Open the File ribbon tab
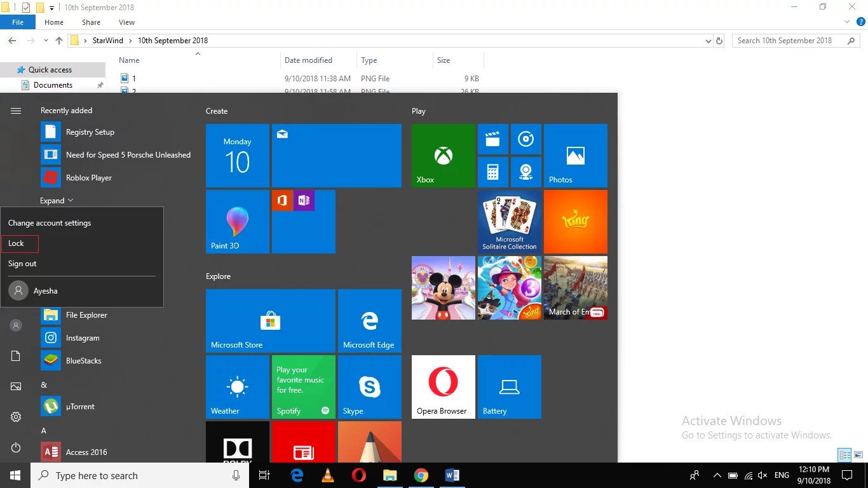 pyautogui.click(x=18, y=22)
